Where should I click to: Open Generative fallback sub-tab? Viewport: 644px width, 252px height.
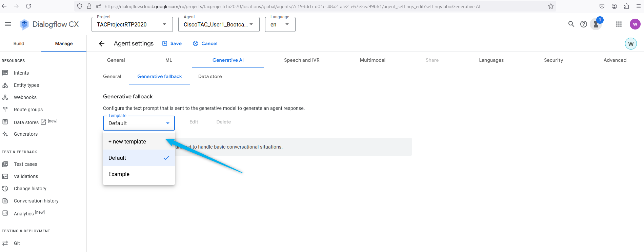tap(160, 76)
